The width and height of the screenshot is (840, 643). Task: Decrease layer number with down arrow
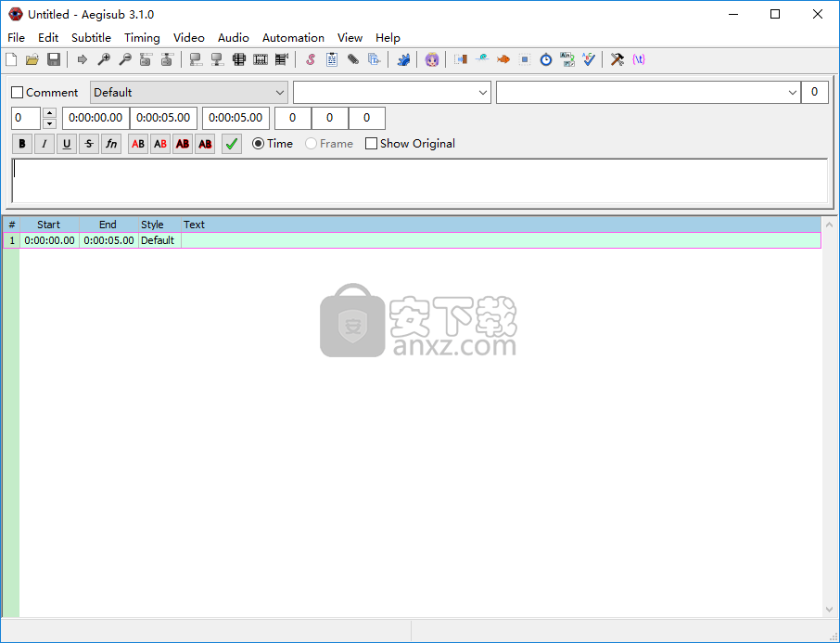49,124
